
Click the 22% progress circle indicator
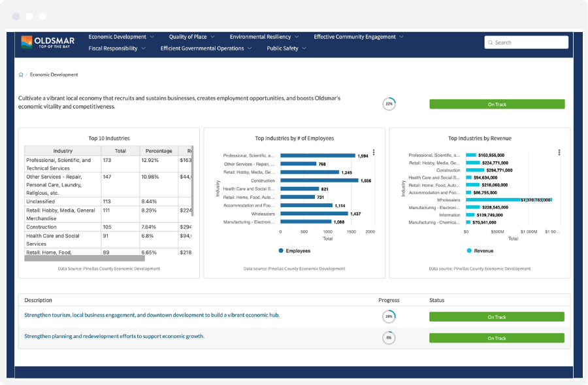coord(389,103)
